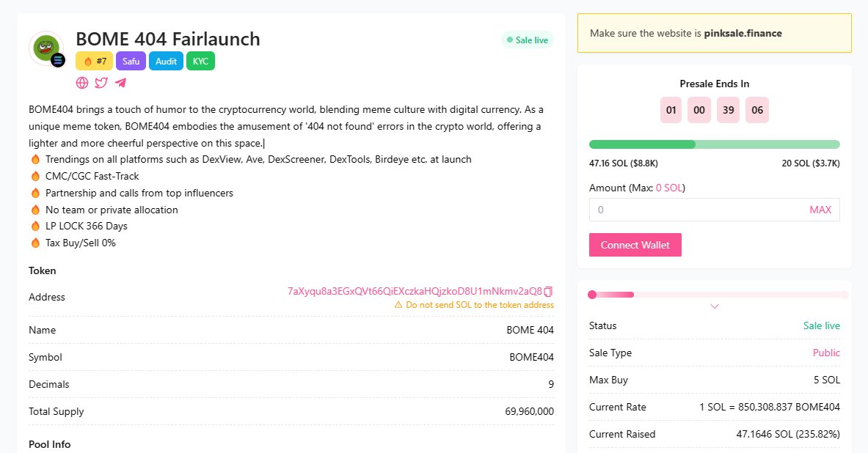Click the Name value BOME 404
This screenshot has width=868, height=453.
point(530,330)
